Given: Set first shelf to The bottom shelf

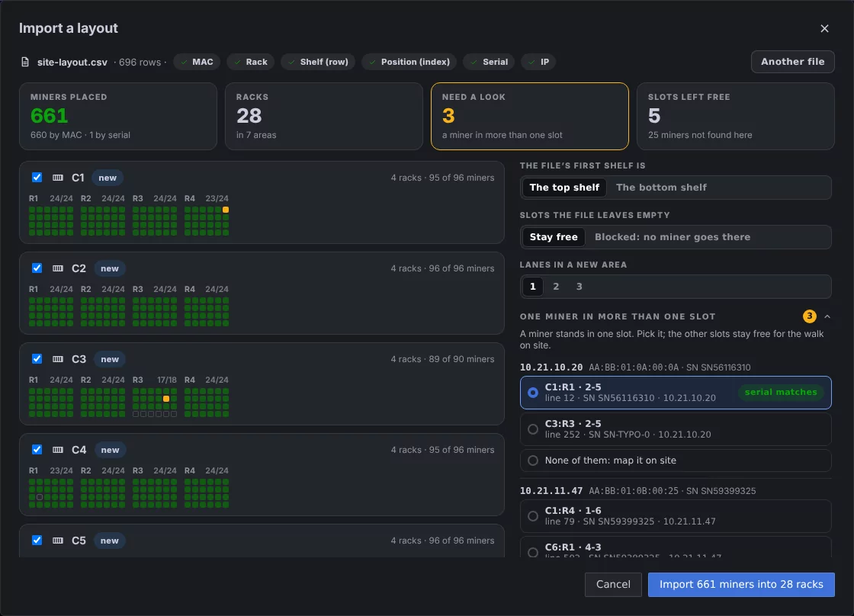Looking at the screenshot, I should pyautogui.click(x=661, y=188).
